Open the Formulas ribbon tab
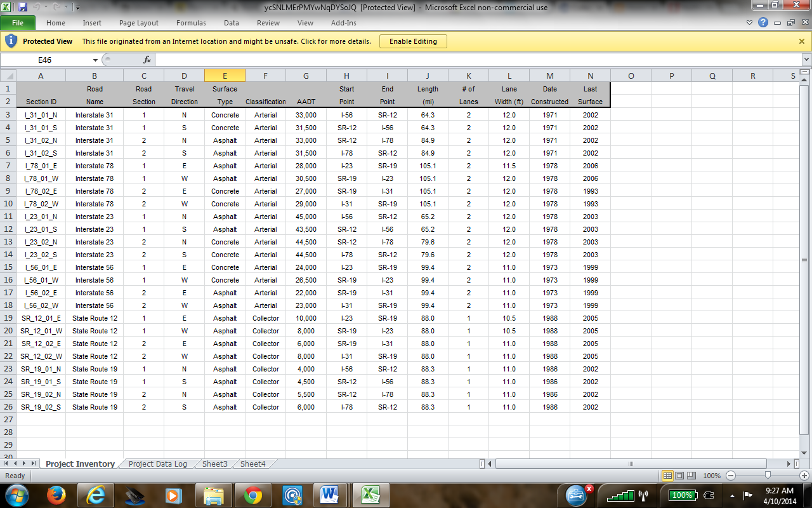This screenshot has width=812, height=508. click(191, 23)
